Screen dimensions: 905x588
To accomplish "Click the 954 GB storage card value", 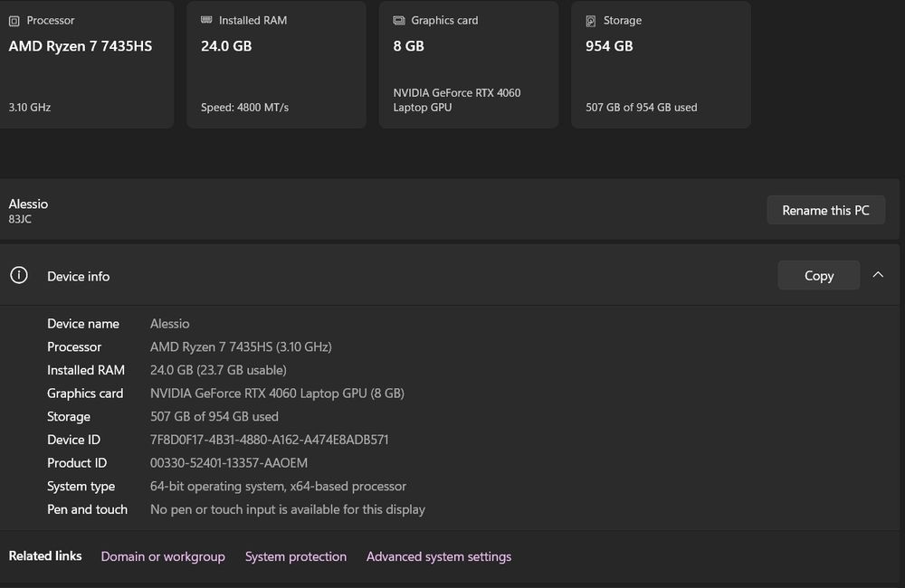I will click(x=609, y=46).
